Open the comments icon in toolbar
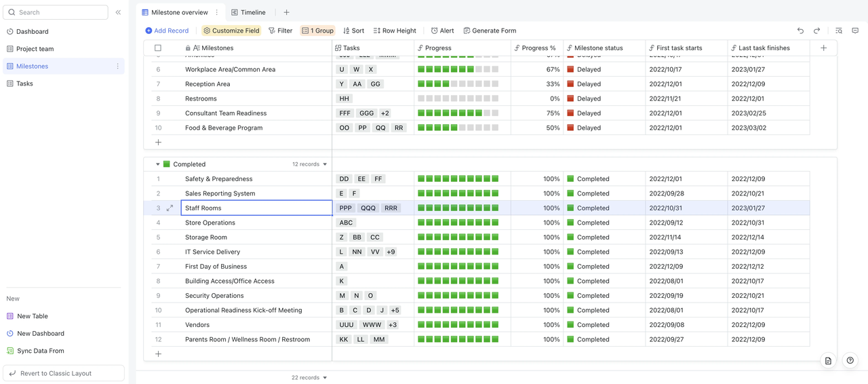 coord(855,31)
